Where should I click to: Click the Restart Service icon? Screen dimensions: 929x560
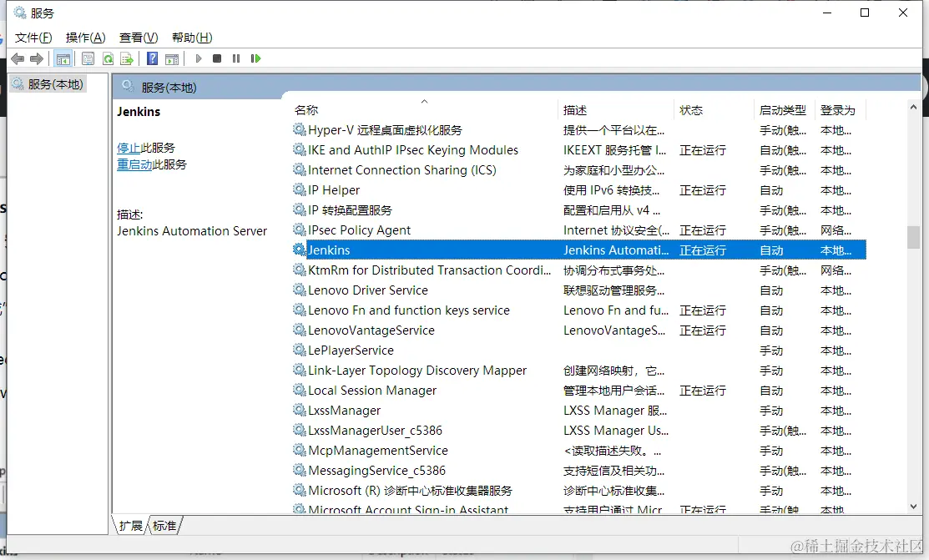tap(255, 58)
